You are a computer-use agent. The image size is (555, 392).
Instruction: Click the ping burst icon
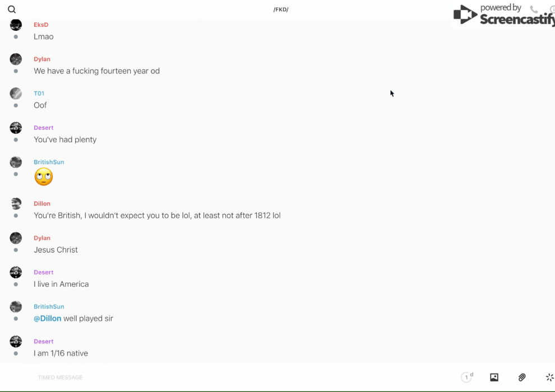[x=550, y=377]
